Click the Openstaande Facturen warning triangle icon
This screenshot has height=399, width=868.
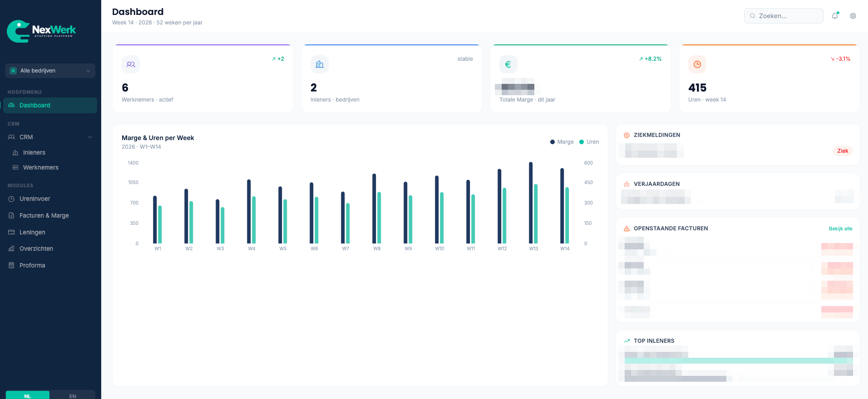[x=627, y=229]
